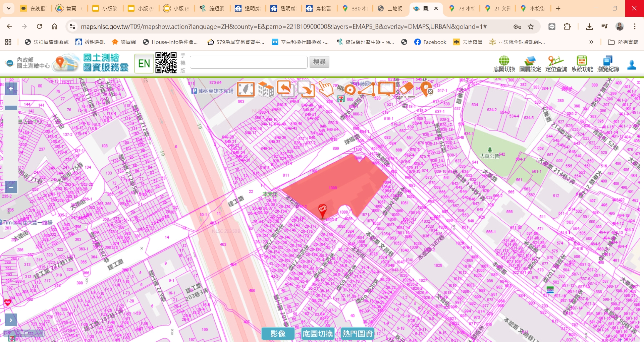Switch site language with EN button
The height and width of the screenshot is (342, 644).
(x=144, y=63)
